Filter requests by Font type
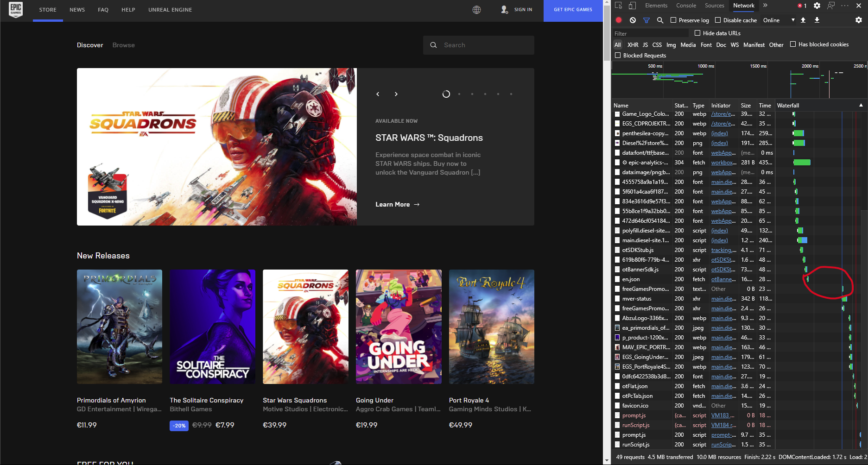Viewport: 868px width, 465px height. [x=706, y=45]
